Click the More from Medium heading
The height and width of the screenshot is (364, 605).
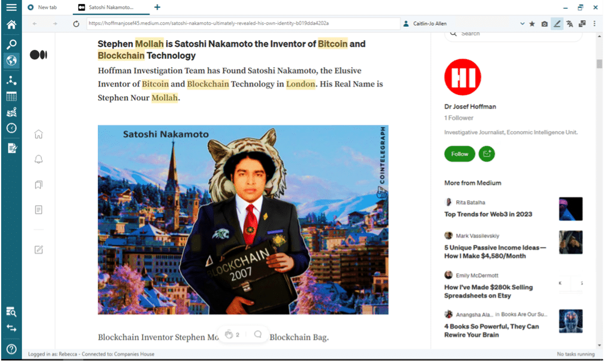click(x=473, y=183)
